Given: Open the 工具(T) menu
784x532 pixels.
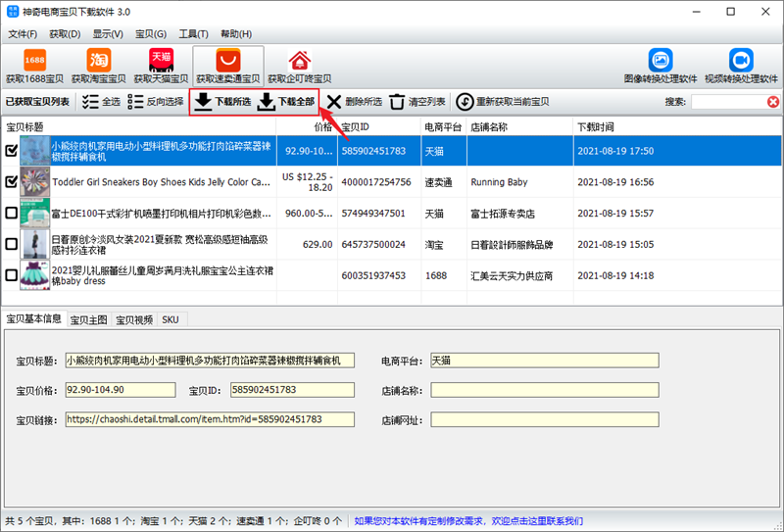Looking at the screenshot, I should (x=193, y=34).
